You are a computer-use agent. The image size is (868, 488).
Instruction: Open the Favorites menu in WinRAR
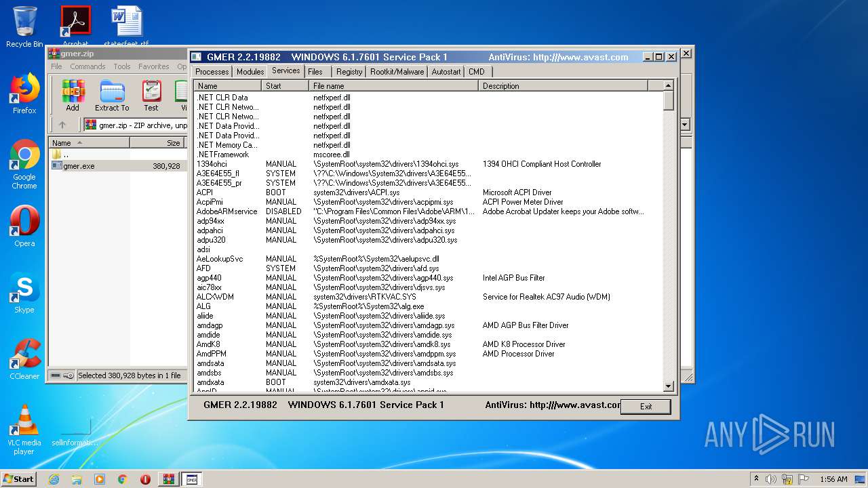pos(154,66)
